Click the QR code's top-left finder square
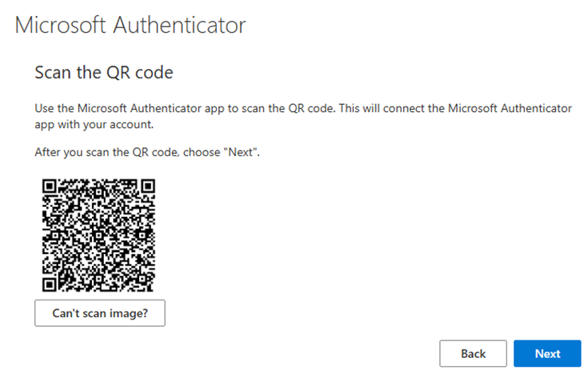 (x=50, y=187)
